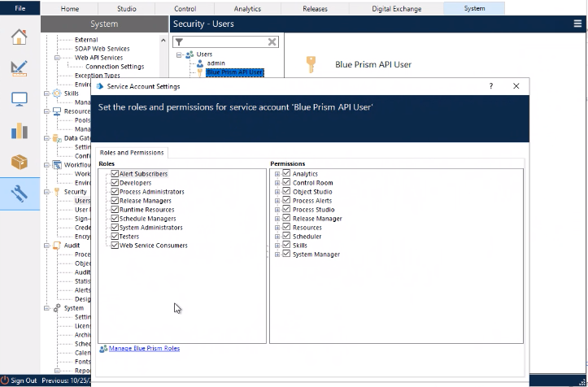Click the System tree scroll up arrow
588x387 pixels.
click(163, 40)
